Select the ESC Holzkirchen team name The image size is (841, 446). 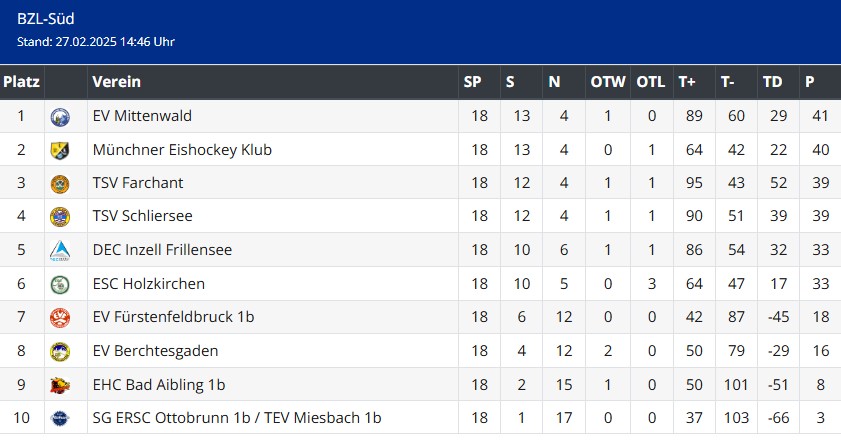149,284
